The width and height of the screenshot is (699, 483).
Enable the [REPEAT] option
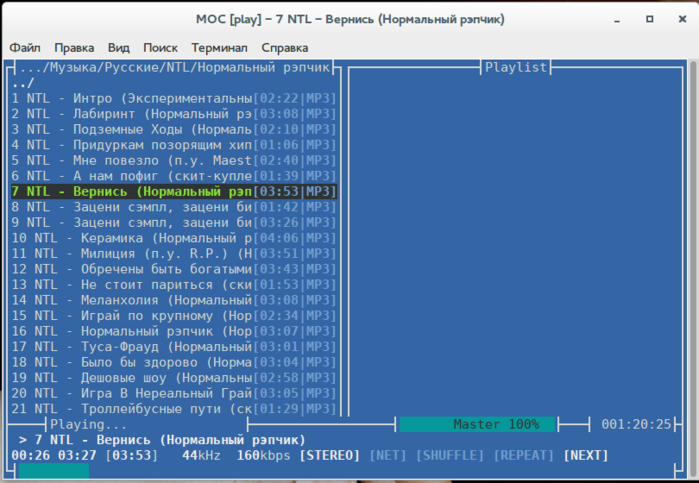tap(523, 455)
